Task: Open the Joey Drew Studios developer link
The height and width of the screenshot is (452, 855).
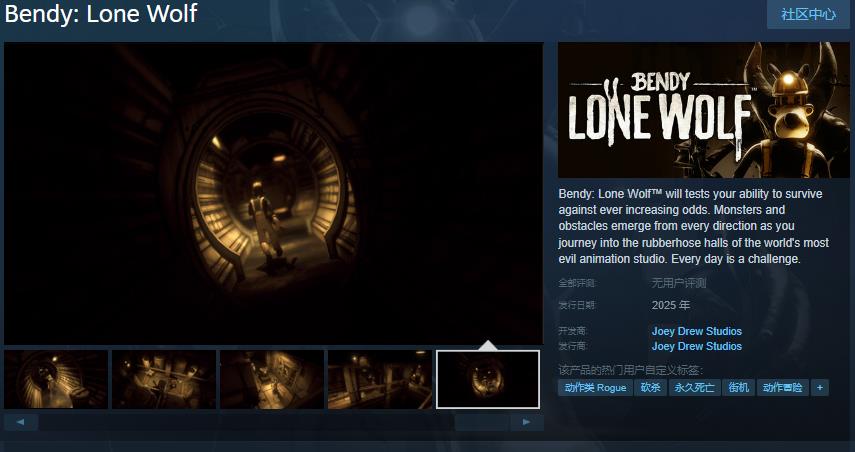Action: point(696,331)
